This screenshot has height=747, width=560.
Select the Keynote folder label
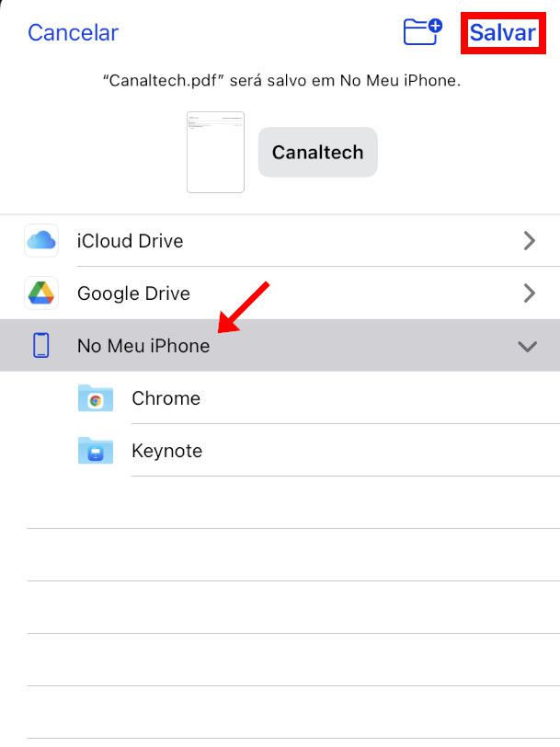pos(166,451)
